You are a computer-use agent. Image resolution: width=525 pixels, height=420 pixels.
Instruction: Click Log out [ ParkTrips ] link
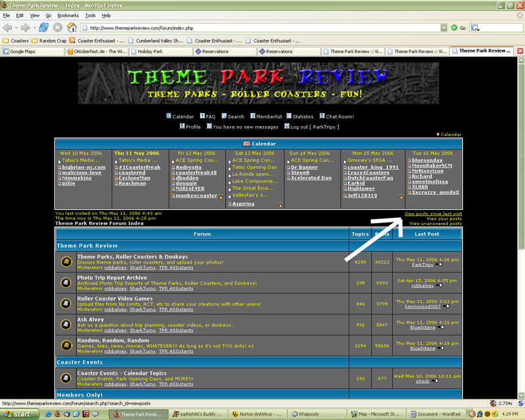311,127
